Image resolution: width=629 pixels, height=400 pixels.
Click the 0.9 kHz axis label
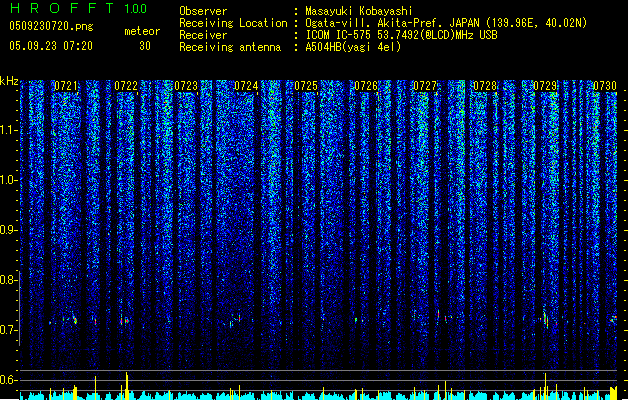[x=9, y=230]
